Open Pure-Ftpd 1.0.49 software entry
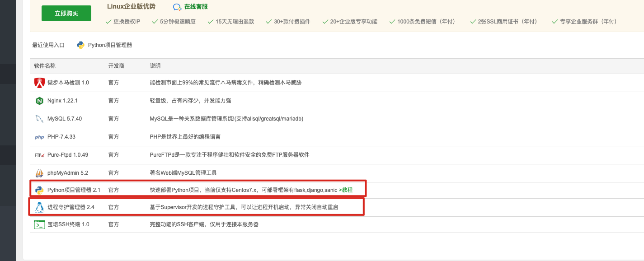 click(x=68, y=155)
